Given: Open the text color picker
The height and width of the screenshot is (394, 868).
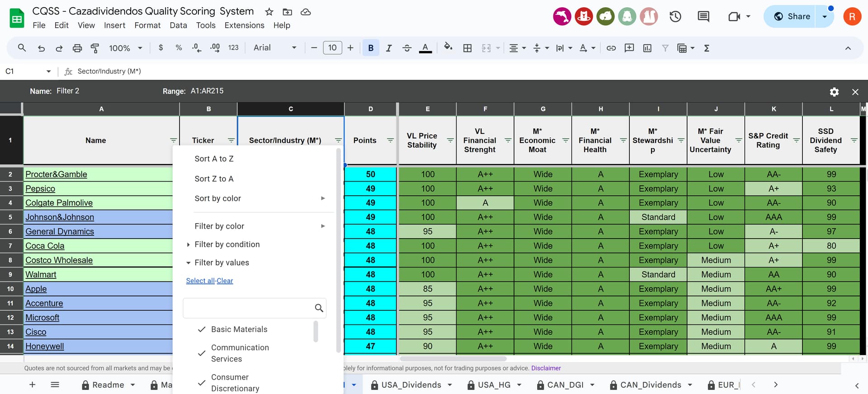Looking at the screenshot, I should [x=425, y=48].
